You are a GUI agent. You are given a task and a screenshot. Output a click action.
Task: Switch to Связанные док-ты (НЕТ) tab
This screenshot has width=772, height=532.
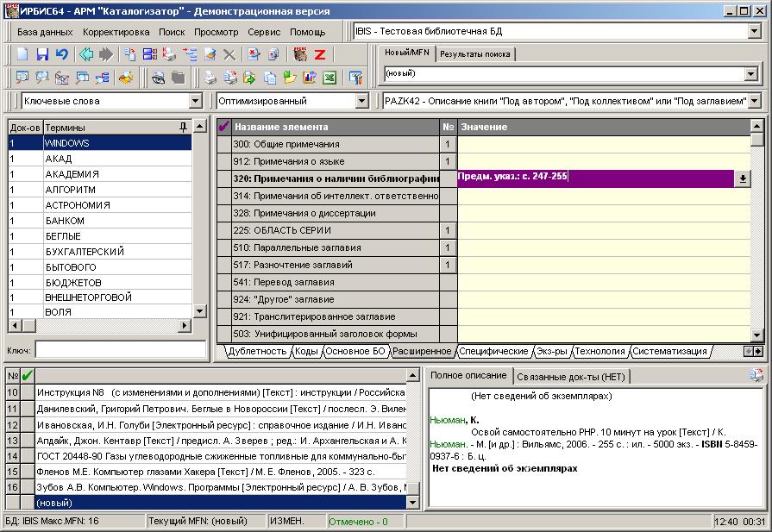571,377
